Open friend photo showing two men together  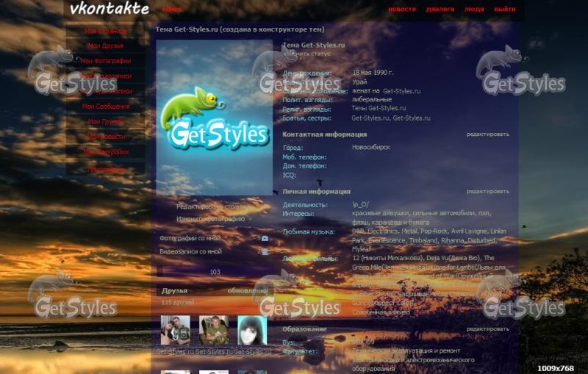click(176, 330)
